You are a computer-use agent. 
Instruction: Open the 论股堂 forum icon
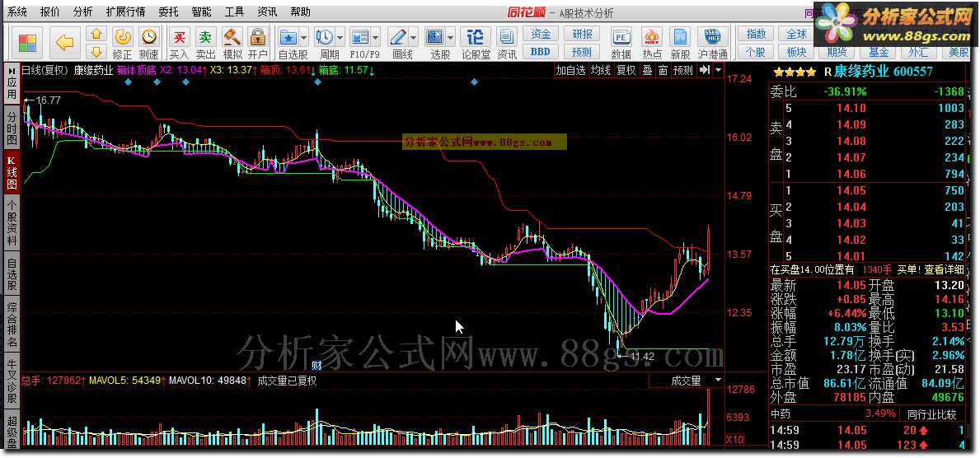pos(476,37)
